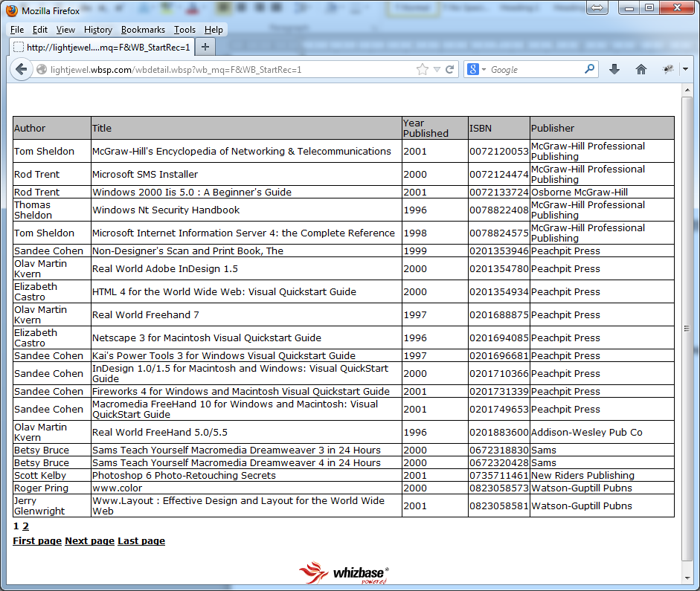
Task: Click the Windows Nt Security Handbook cell
Action: (x=246, y=210)
